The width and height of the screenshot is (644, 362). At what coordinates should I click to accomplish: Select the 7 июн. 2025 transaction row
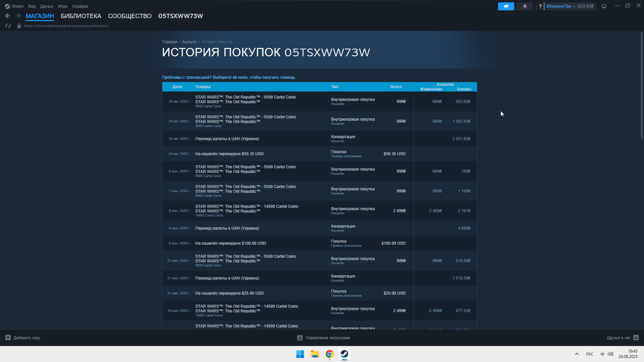[319, 191]
